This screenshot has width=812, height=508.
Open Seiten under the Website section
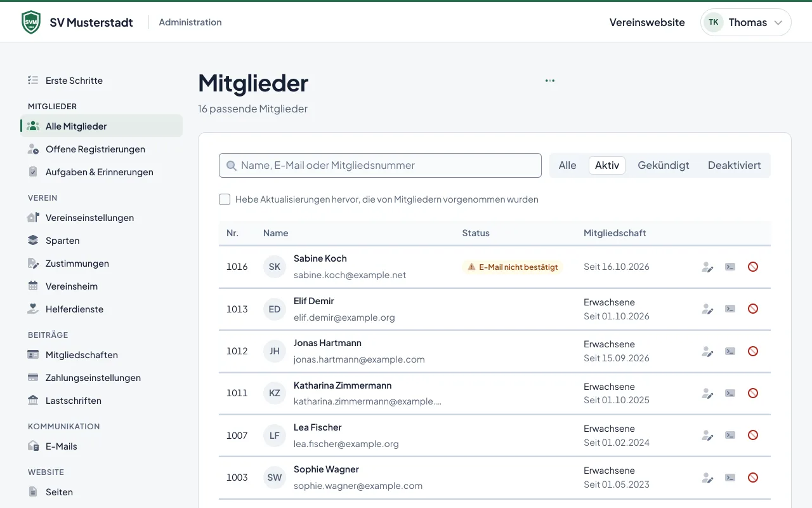click(101, 492)
